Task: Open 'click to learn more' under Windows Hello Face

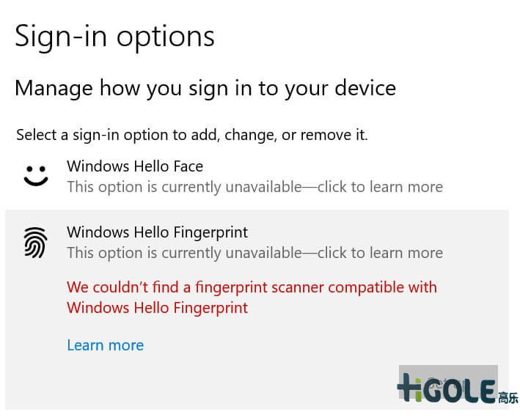Action: [380, 187]
